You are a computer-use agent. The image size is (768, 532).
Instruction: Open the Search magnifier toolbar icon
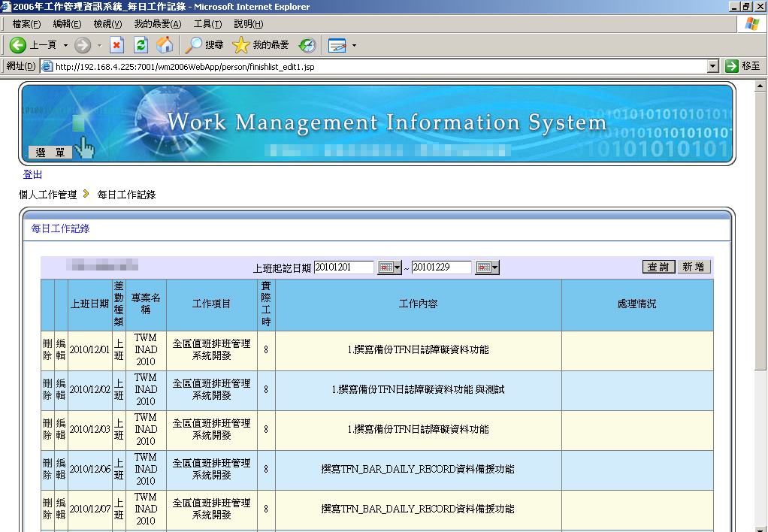click(x=195, y=45)
